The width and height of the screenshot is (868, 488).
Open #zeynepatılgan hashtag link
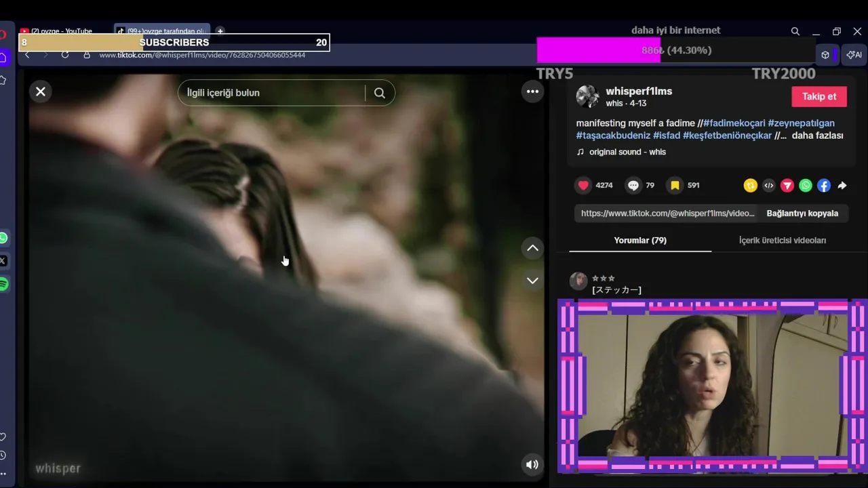click(801, 123)
